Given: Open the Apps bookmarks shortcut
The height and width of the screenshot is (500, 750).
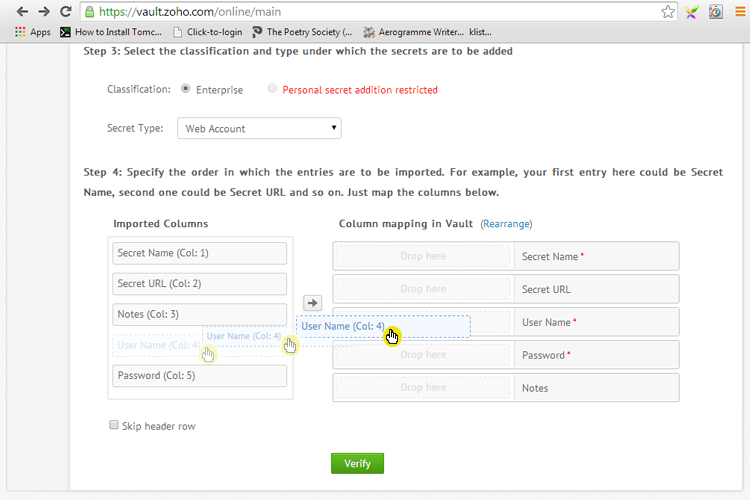Looking at the screenshot, I should [33, 32].
